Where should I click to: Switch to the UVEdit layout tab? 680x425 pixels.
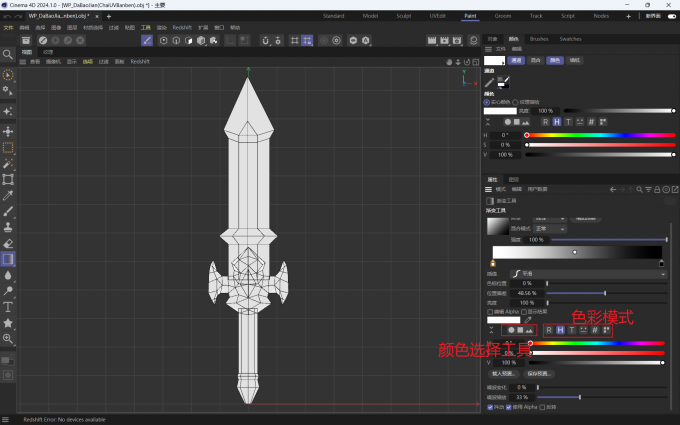(437, 16)
